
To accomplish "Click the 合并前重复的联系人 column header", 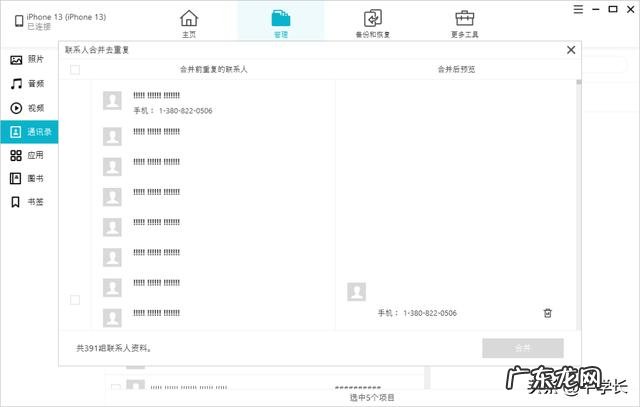I will 214,69.
